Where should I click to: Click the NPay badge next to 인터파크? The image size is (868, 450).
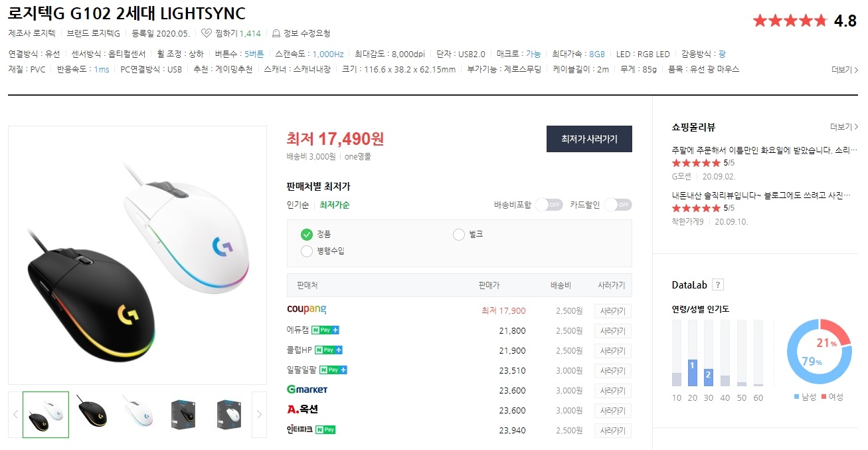tap(325, 430)
